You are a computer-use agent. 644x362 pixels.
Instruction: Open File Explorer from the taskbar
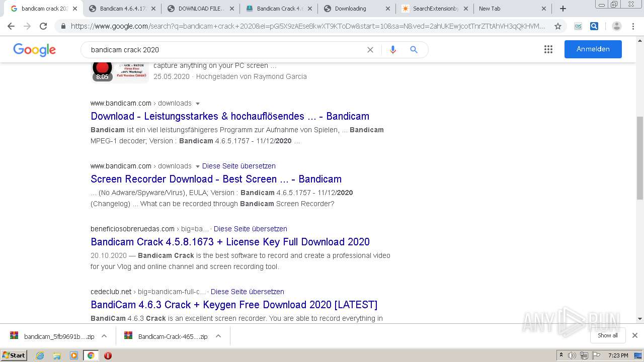coord(57,355)
